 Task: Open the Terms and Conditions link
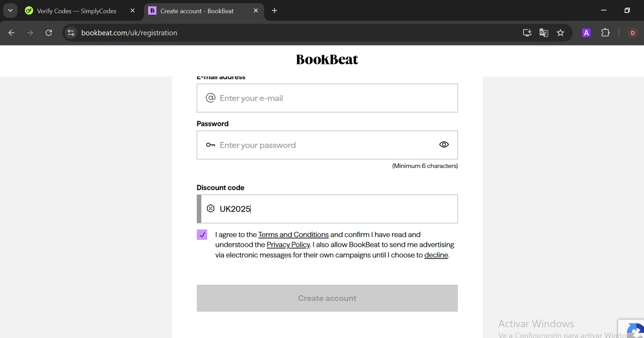pos(293,234)
